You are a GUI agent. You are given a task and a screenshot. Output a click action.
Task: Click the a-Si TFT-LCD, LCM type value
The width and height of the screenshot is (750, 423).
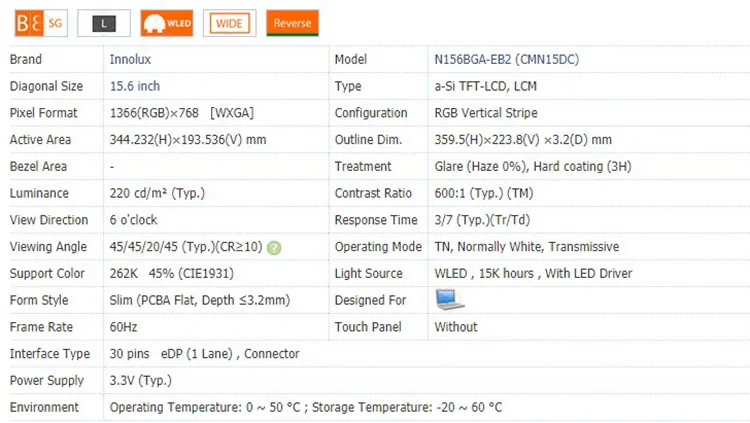(x=485, y=86)
